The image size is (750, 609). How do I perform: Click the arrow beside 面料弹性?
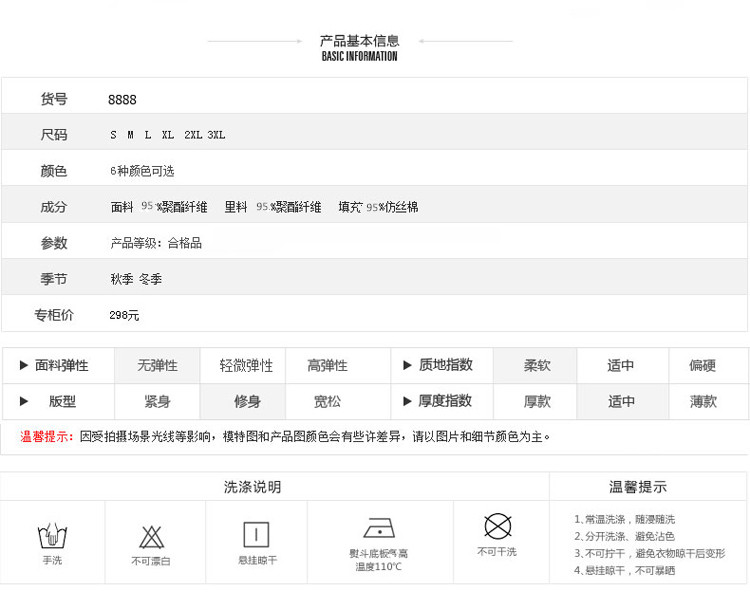24,366
